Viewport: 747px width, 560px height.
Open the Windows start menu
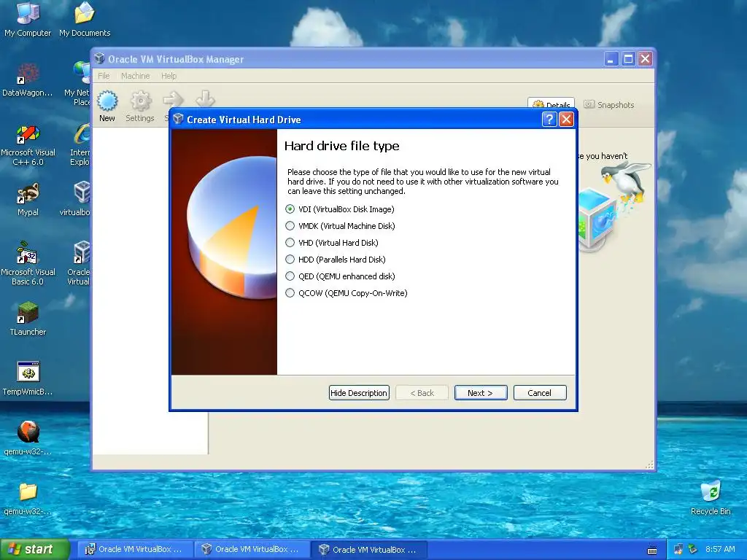(35, 549)
